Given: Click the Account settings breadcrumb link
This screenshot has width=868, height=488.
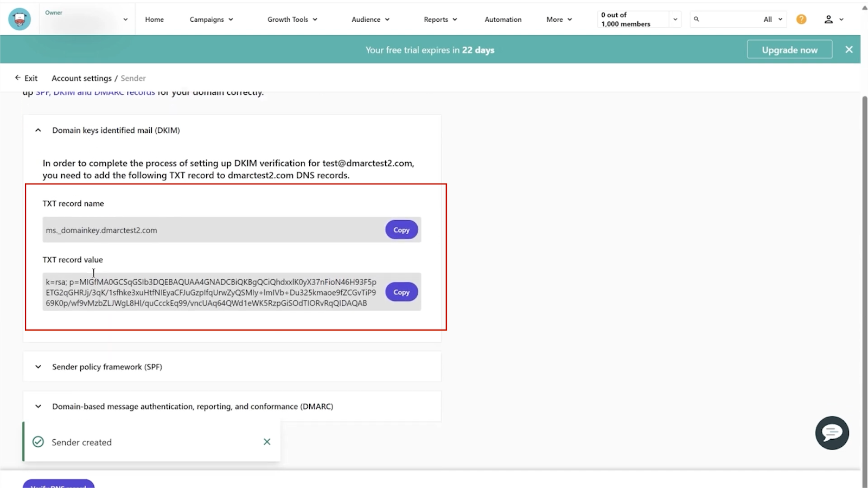Looking at the screenshot, I should click(81, 78).
